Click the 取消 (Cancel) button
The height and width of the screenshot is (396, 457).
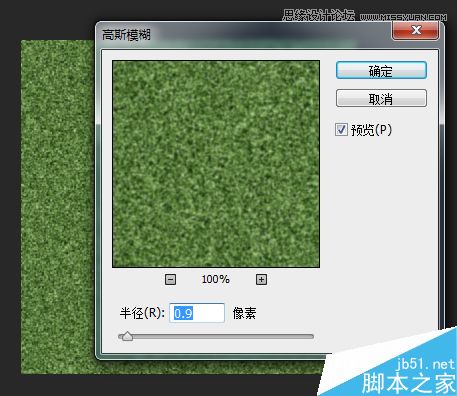381,98
